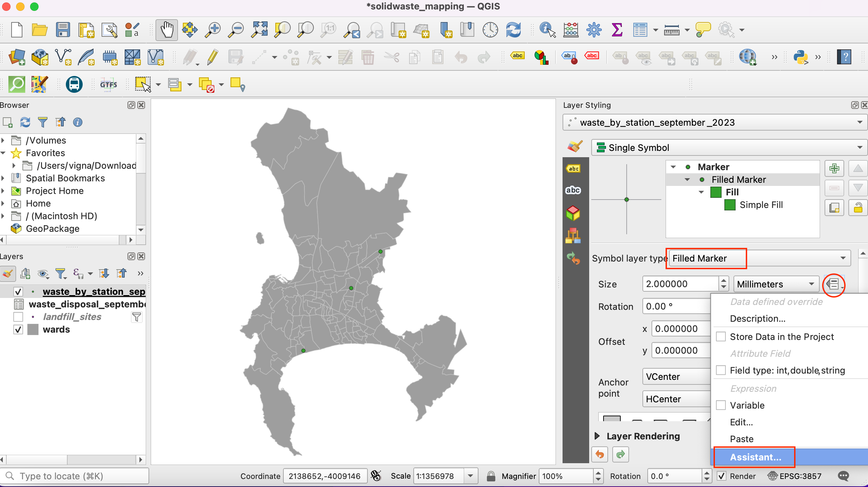868x487 pixels.
Task: Open the Millimeters size unit dropdown
Action: click(x=776, y=284)
